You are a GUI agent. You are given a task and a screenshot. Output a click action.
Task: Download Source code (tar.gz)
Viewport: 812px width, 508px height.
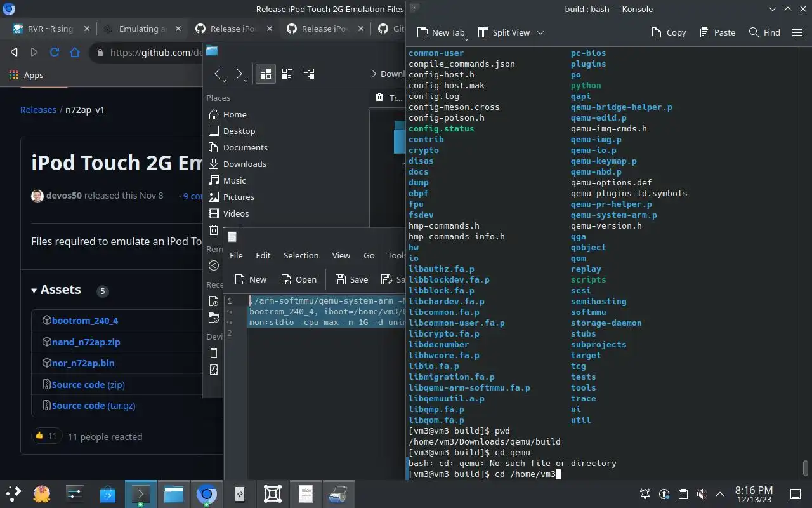(93, 406)
